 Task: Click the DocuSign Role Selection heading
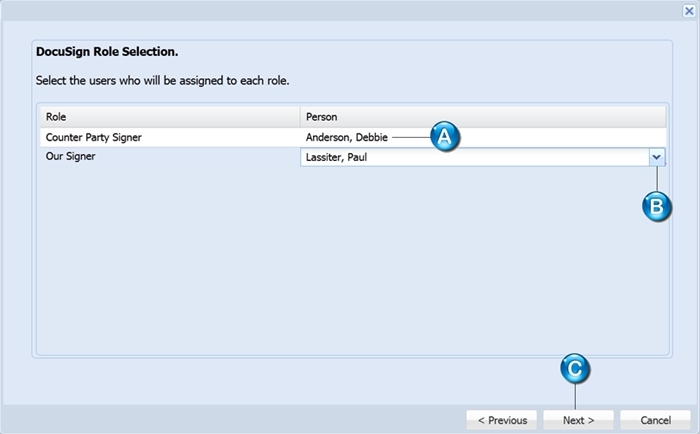(x=107, y=52)
